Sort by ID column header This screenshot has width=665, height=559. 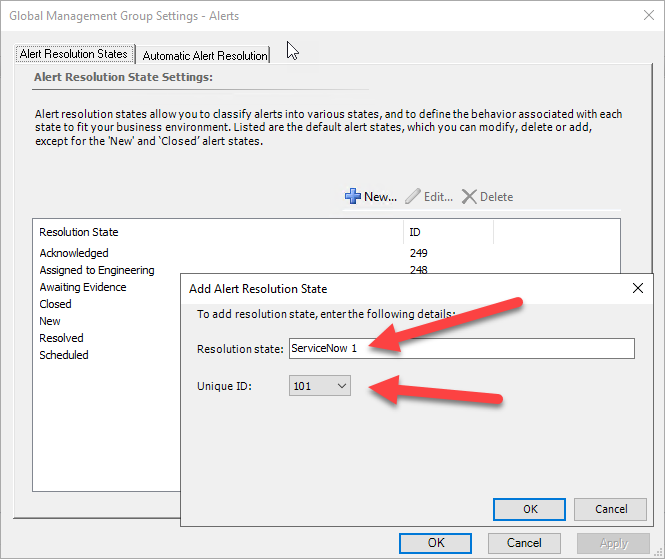click(448, 232)
